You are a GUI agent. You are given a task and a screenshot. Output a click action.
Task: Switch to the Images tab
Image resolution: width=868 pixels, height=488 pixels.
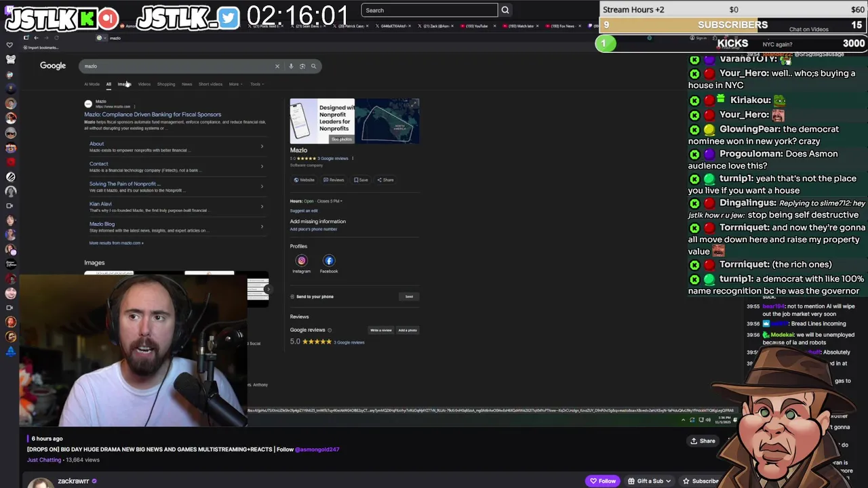coord(123,84)
